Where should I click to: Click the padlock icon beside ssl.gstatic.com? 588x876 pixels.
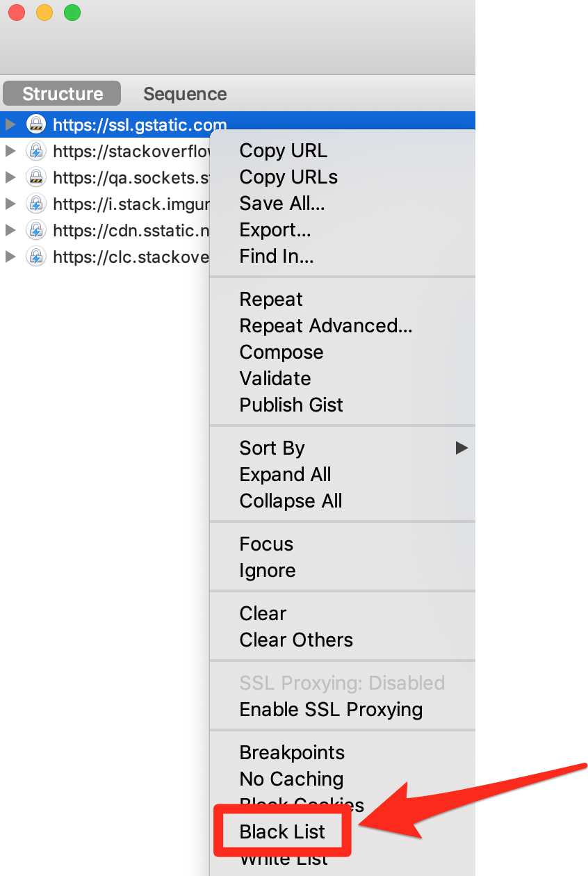click(x=35, y=123)
